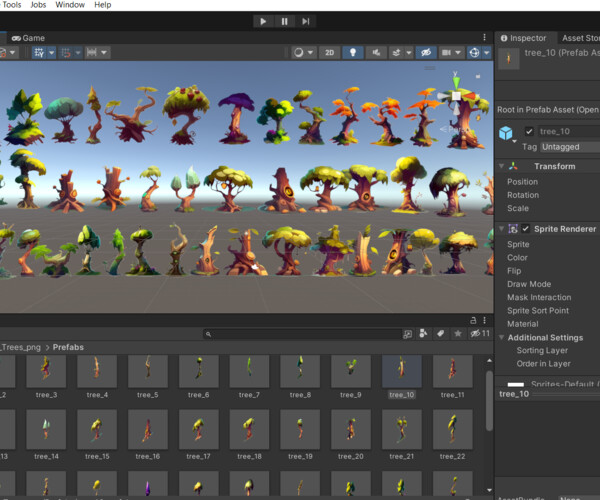Image resolution: width=600 pixels, height=500 pixels.
Task: Select the tree_22 prefab thumbnail
Action: coord(452,429)
